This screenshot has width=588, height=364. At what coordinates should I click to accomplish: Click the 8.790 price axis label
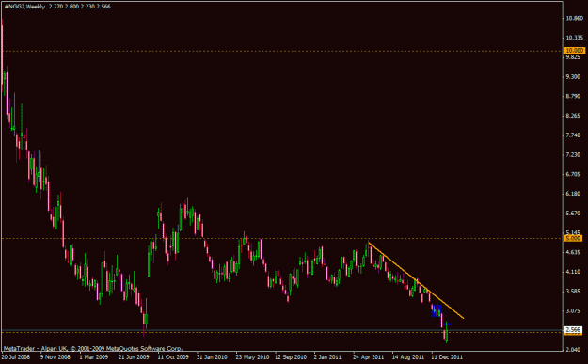click(574, 96)
